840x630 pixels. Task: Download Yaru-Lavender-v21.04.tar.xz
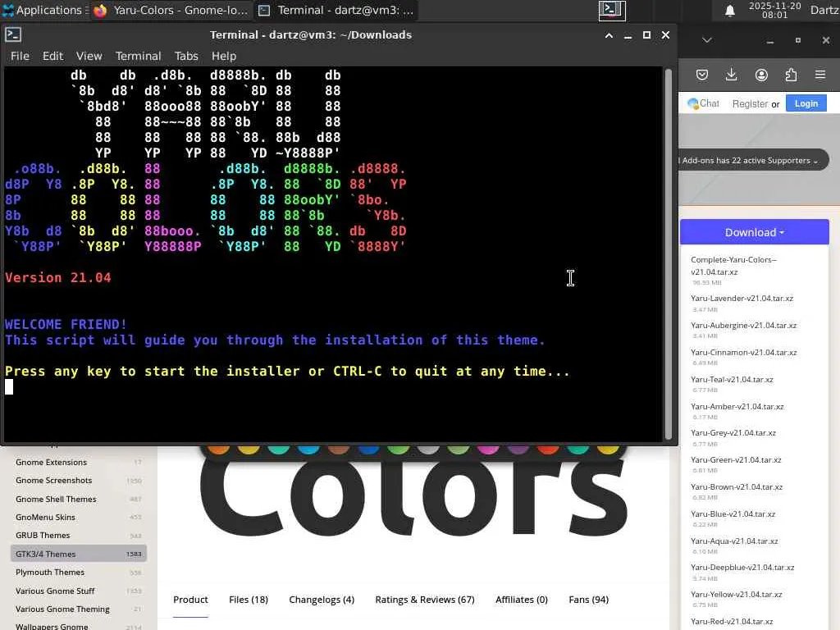point(742,299)
